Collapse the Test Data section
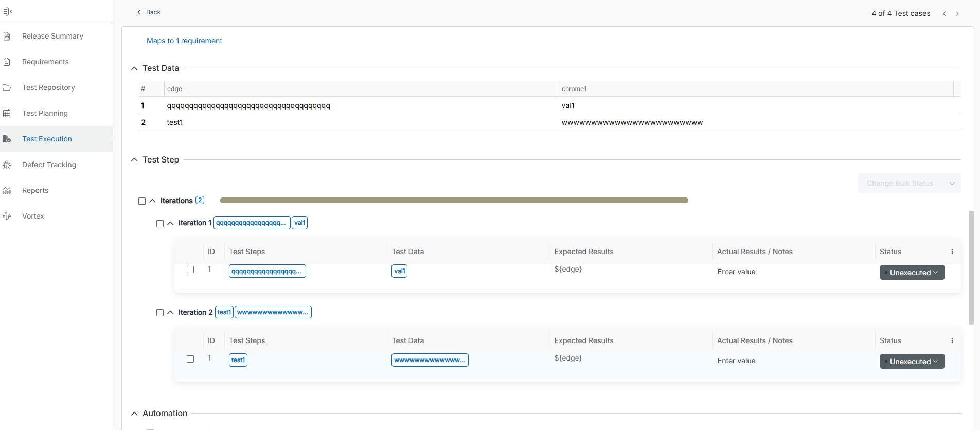Screen dimensions: 980x431 click(x=134, y=68)
